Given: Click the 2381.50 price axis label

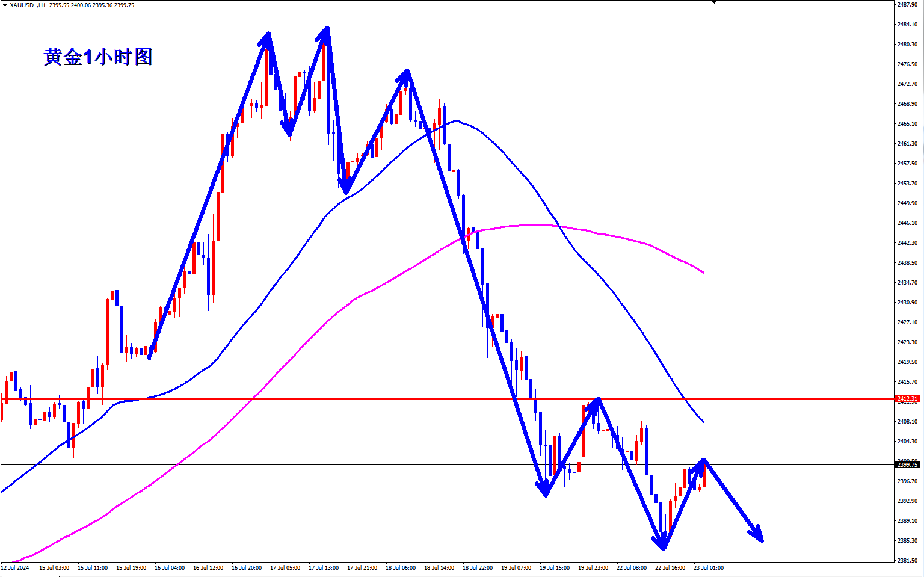Looking at the screenshot, I should click(x=907, y=561).
